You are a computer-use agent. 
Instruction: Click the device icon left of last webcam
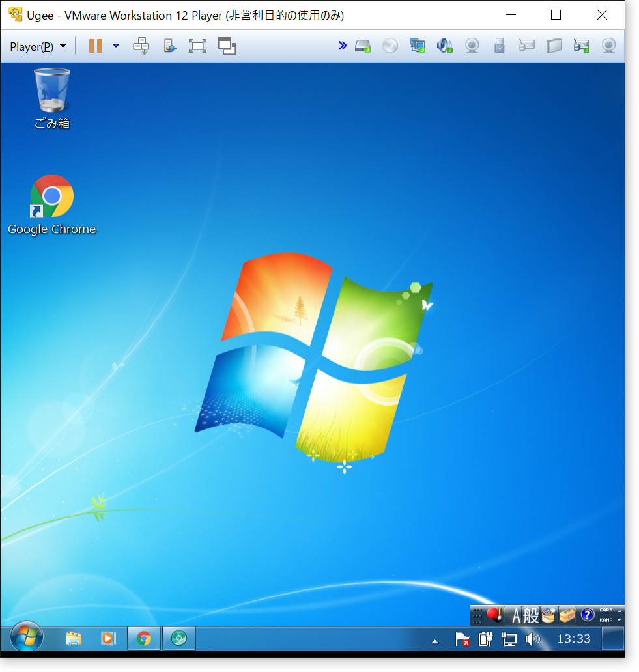click(581, 46)
